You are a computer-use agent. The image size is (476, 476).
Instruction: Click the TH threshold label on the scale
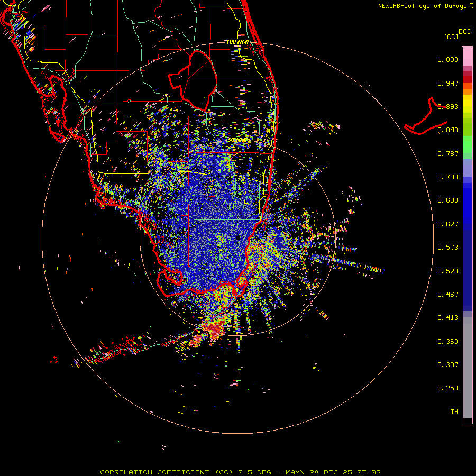(454, 412)
